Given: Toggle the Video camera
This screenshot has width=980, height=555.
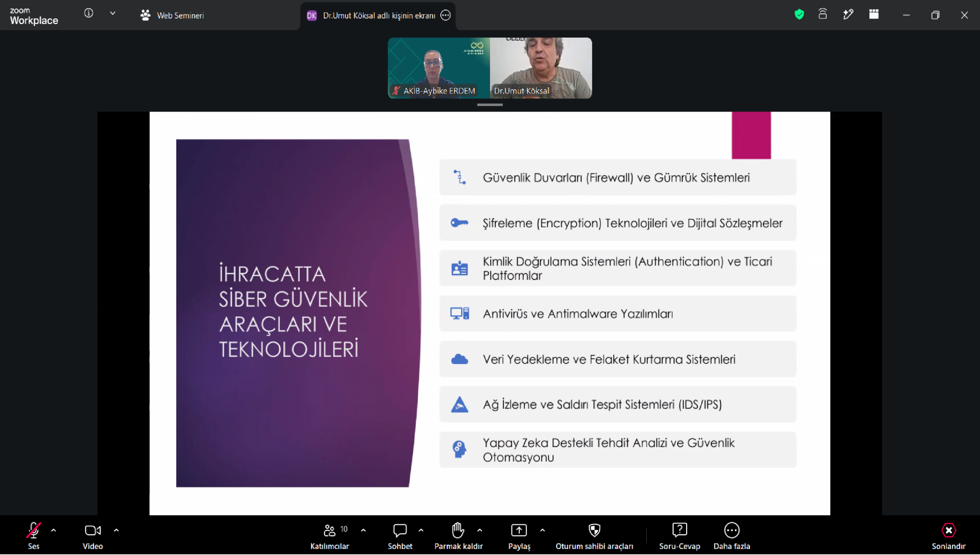Looking at the screenshot, I should (92, 530).
